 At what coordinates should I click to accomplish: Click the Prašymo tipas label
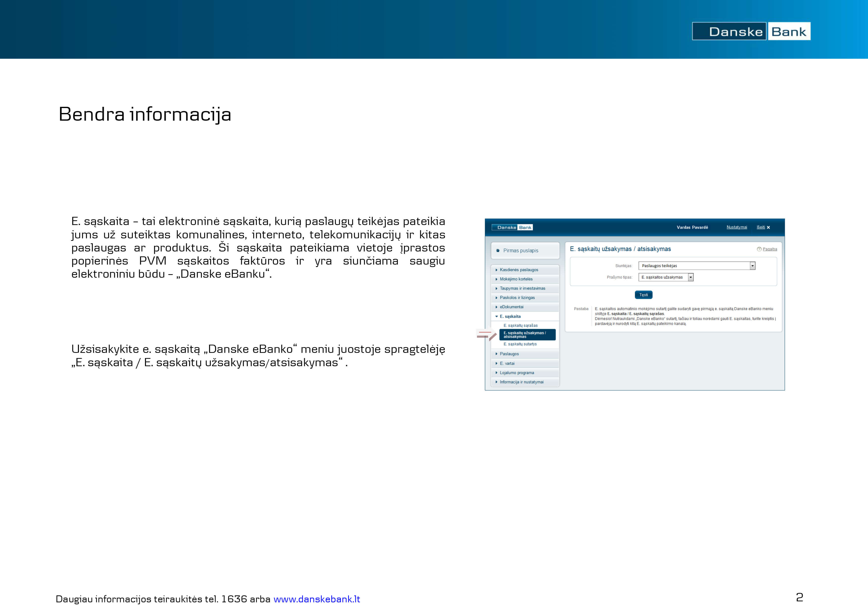point(619,277)
